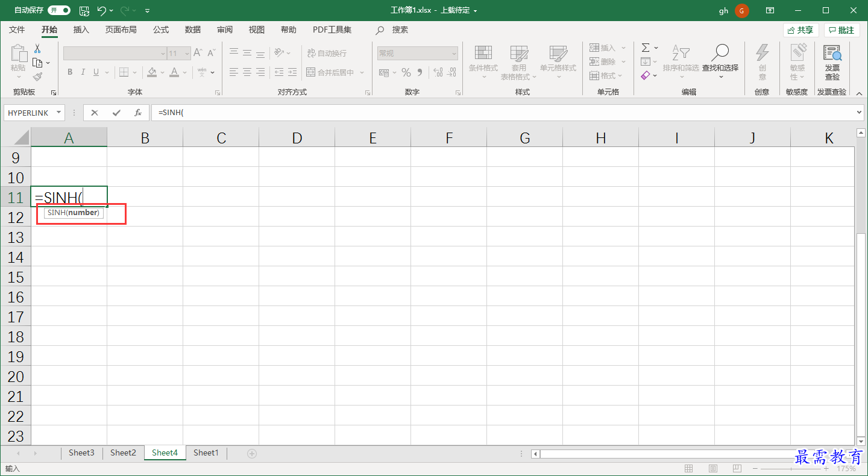
Task: Click the Decrease Font Size icon
Action: 211,53
